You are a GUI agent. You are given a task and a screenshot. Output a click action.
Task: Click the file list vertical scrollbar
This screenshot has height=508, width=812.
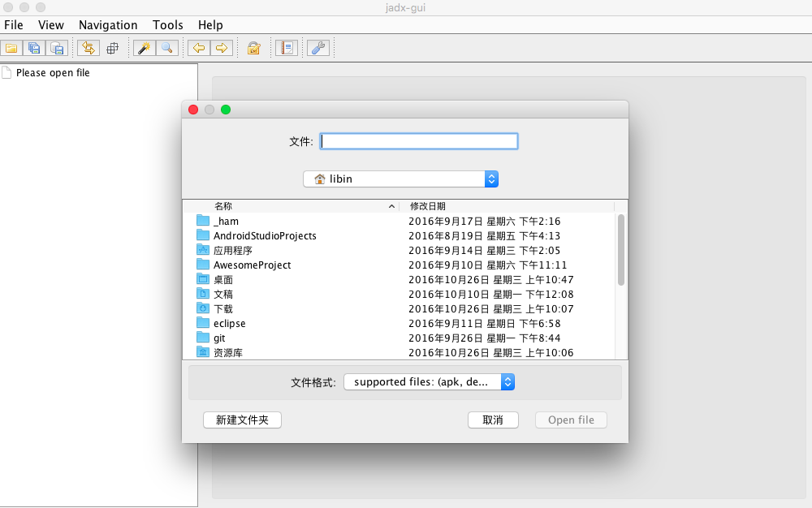click(621, 249)
